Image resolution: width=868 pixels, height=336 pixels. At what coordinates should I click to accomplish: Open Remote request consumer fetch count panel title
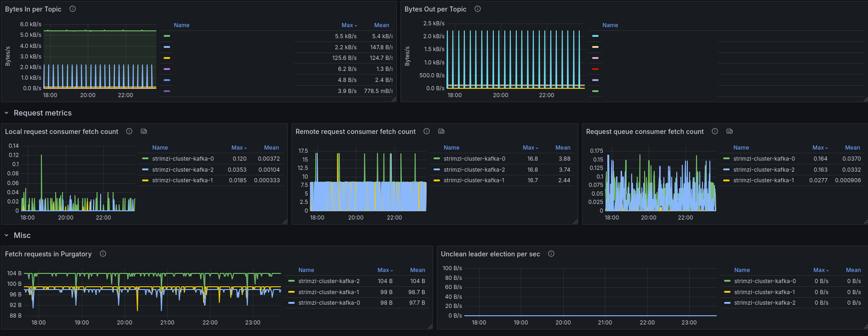tap(355, 132)
